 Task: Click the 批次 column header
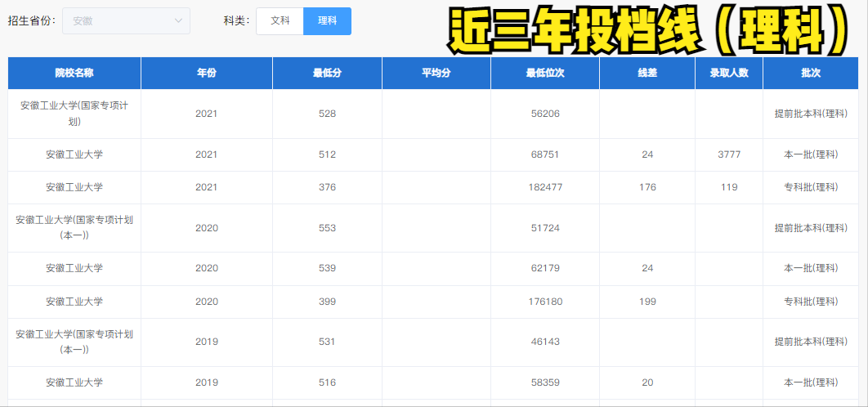[811, 73]
